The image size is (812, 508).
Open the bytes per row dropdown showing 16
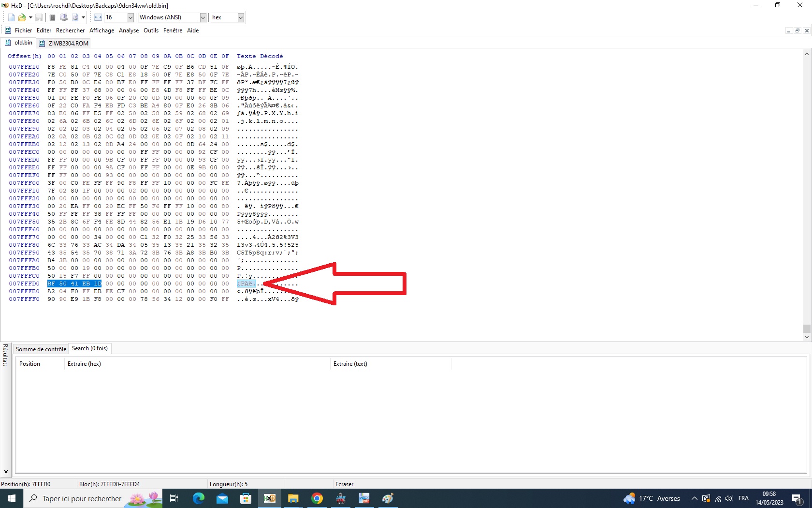pos(130,17)
